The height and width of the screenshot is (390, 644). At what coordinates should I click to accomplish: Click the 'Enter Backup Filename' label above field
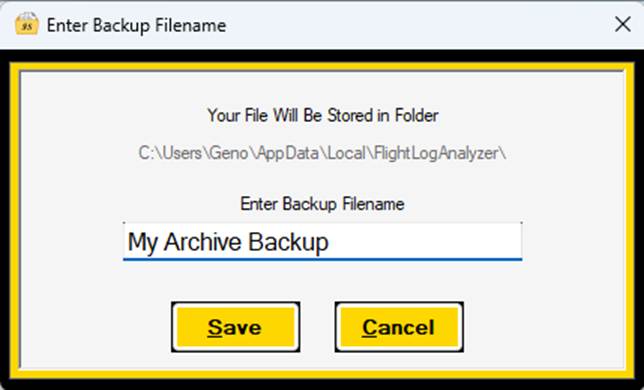(x=322, y=204)
